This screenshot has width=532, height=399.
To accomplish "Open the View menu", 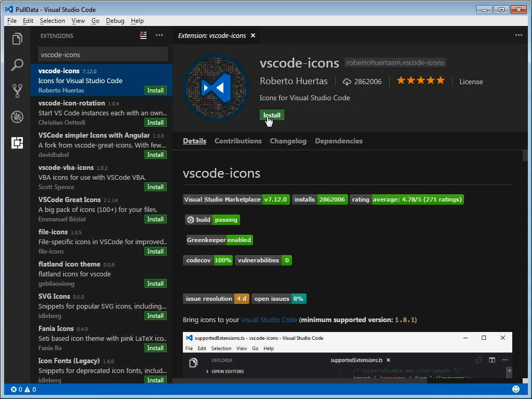I will (78, 21).
